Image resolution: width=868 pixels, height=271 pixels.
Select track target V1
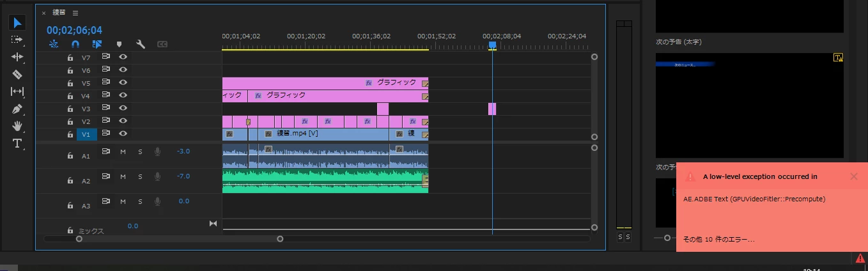pyautogui.click(x=86, y=134)
